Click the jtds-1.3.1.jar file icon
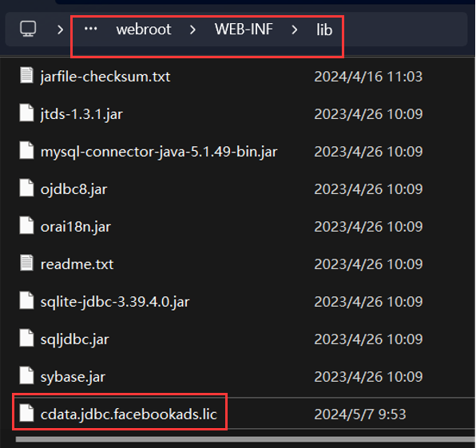Image resolution: width=476 pixels, height=448 pixels. pos(26,113)
